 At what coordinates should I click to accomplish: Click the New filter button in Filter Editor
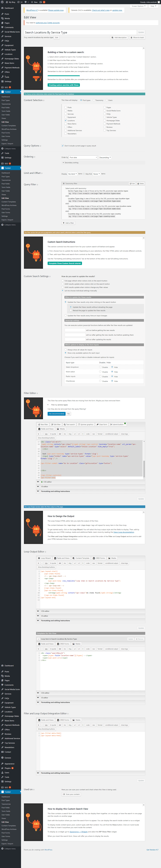pos(43,425)
